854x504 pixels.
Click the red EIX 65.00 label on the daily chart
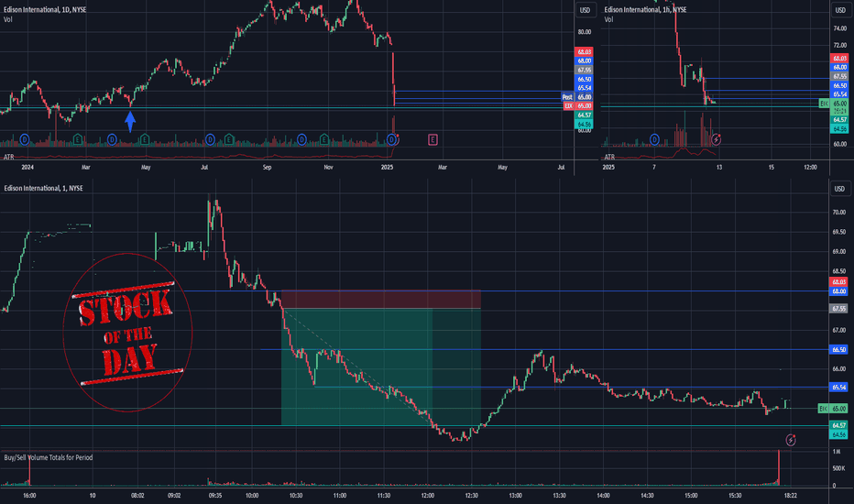click(x=578, y=105)
